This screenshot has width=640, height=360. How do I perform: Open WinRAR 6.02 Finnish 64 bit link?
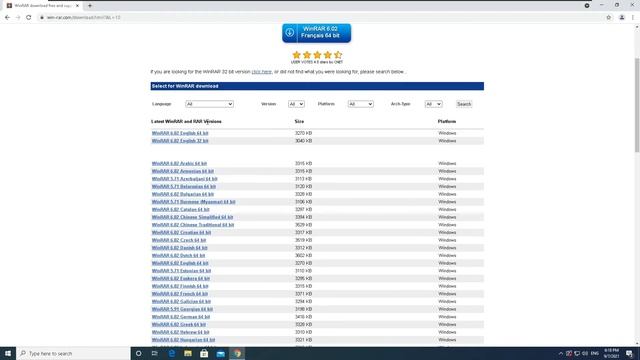[180, 286]
